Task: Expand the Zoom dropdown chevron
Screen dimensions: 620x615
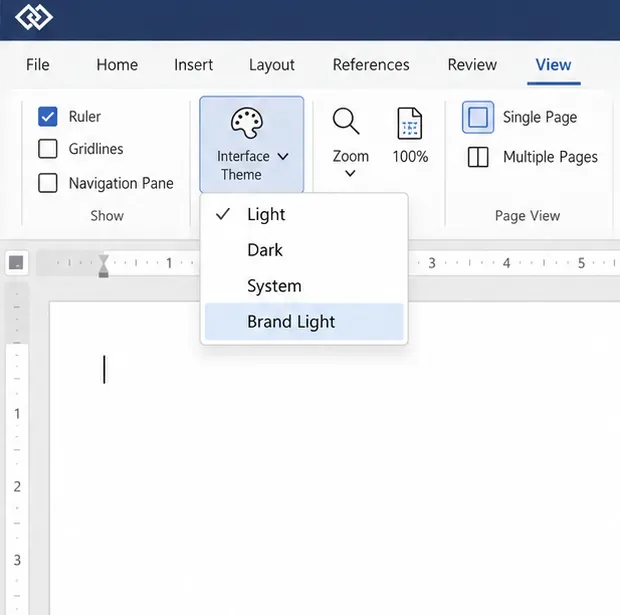Action: coord(350,173)
